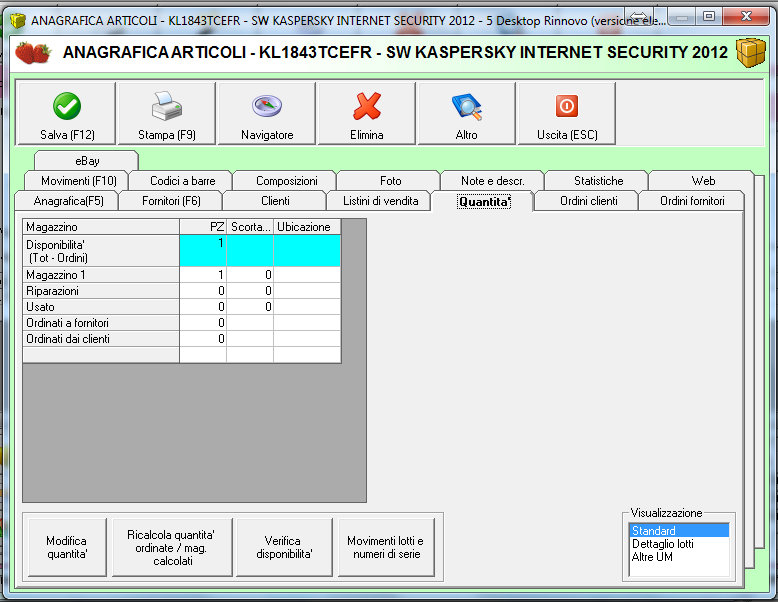Close the Anagrafica Articoli window
Viewport: 778px width, 602px height.
coord(746,16)
